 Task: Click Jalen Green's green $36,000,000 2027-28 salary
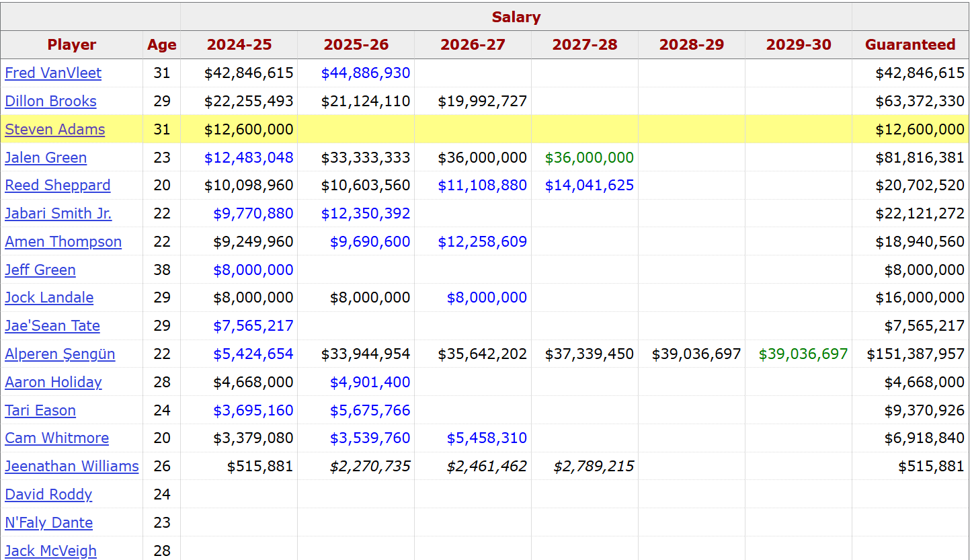589,157
